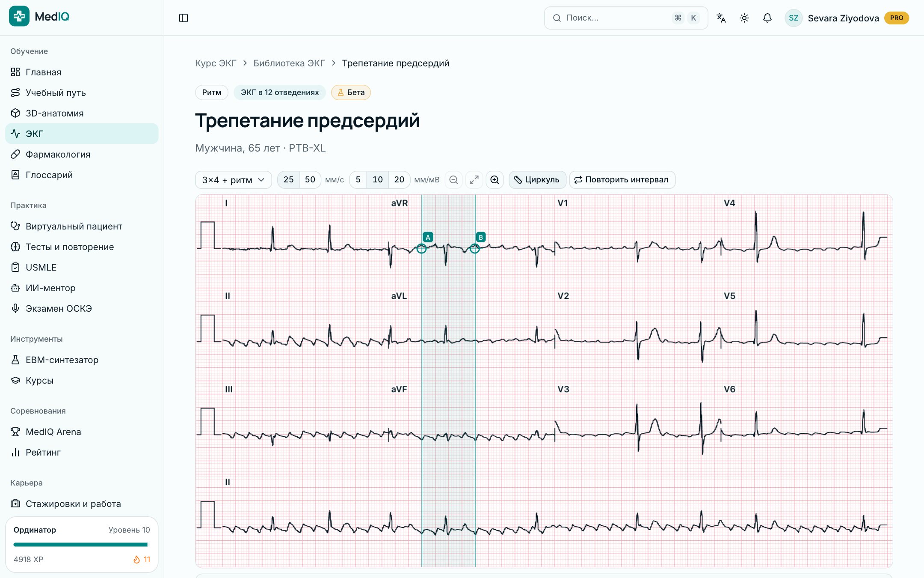Zoom out the ECG view
This screenshot has width=924, height=578.
pyautogui.click(x=454, y=180)
